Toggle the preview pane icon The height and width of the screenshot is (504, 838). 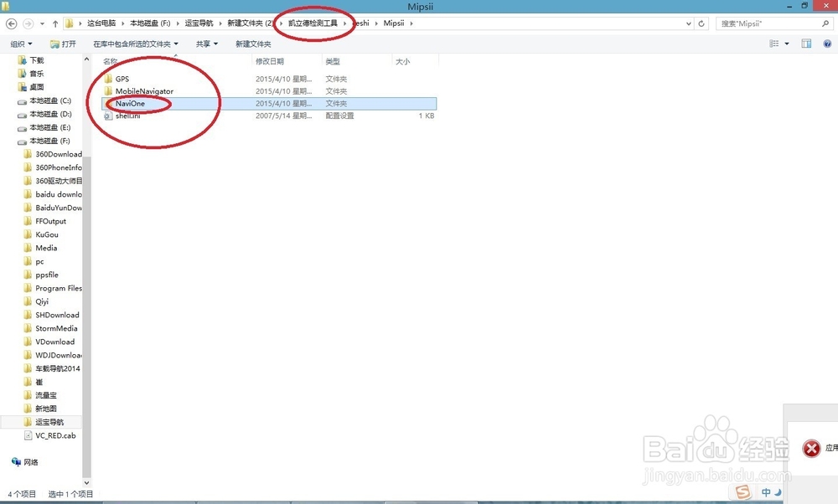pyautogui.click(x=806, y=44)
